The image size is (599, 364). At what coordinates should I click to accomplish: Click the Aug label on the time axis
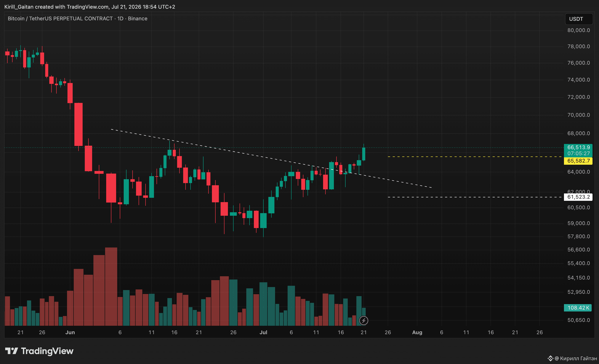coord(417,332)
